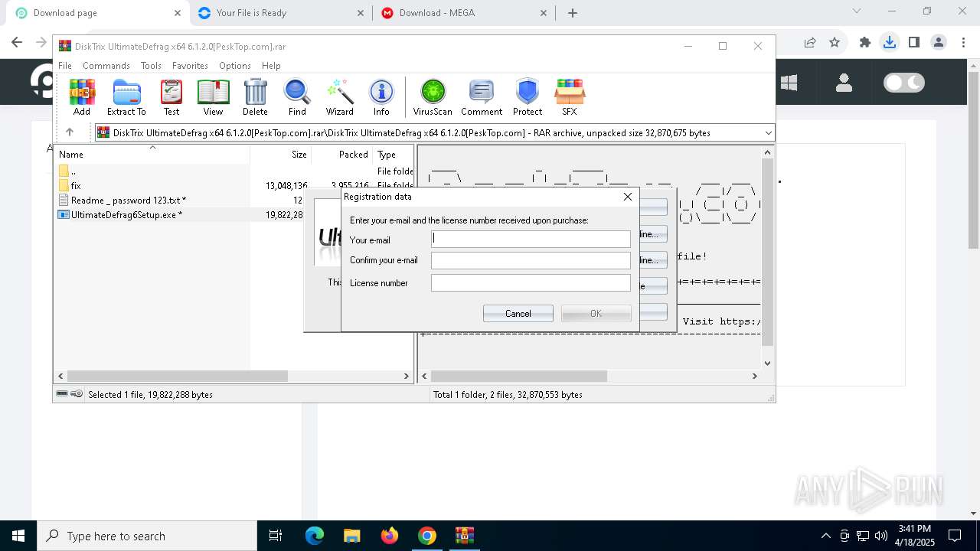Screen dimensions: 980x551
Task: Click the View toolbar icon
Action: (213, 97)
